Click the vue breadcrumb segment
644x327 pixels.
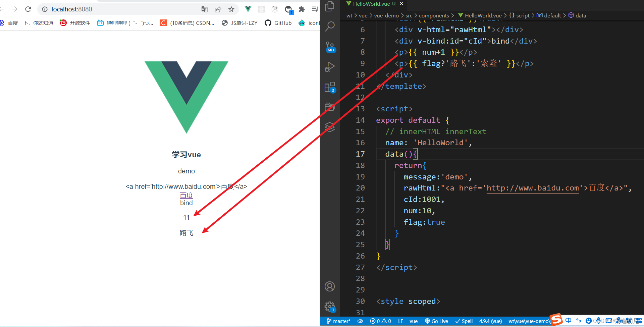coord(363,15)
